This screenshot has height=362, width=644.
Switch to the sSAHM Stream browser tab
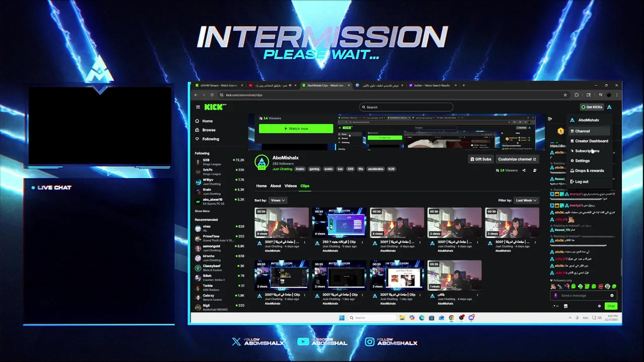point(219,85)
